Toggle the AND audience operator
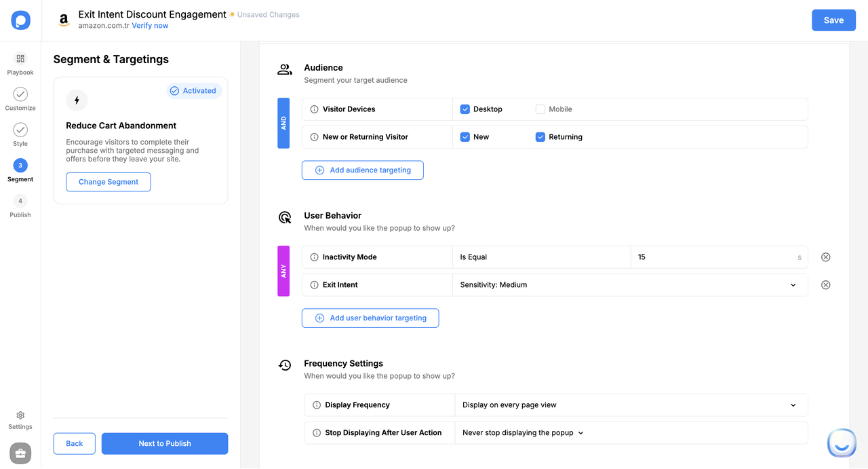This screenshot has height=469, width=868. [x=283, y=123]
